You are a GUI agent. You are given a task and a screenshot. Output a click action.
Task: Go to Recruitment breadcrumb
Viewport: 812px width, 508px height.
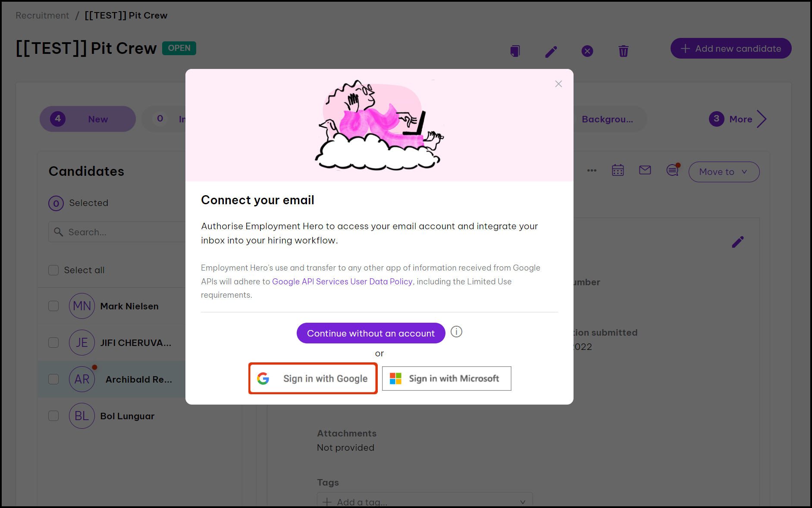42,16
